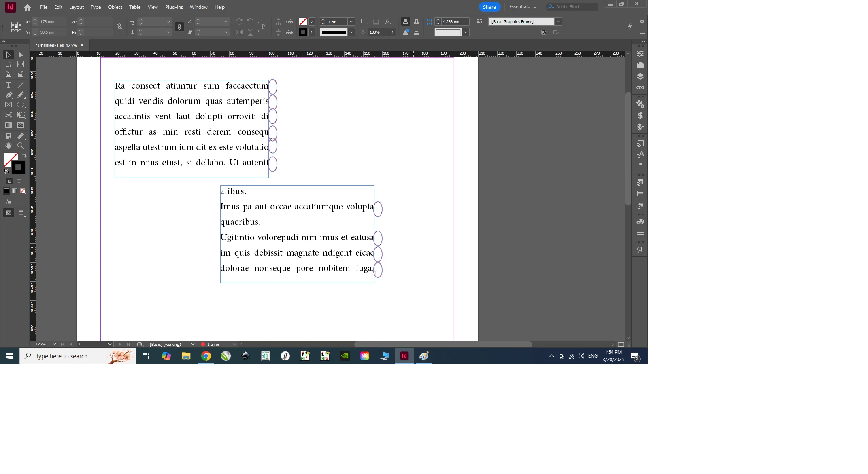Screen dimensions: 868x474
Task: Select the Gradient Swatch tool
Action: click(8, 125)
